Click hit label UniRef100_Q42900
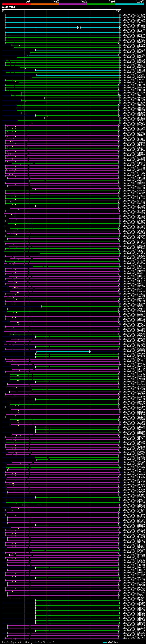Viewport: 146px width, 644px height. coord(134,550)
